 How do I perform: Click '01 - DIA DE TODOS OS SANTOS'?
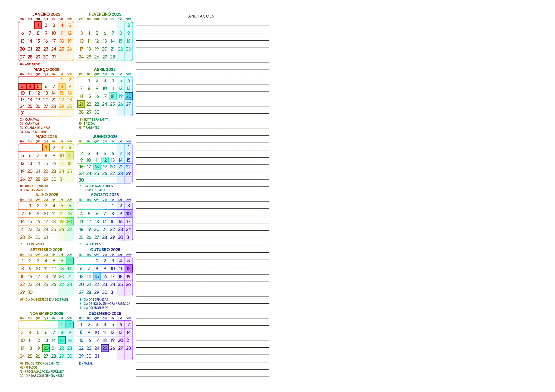(40, 364)
